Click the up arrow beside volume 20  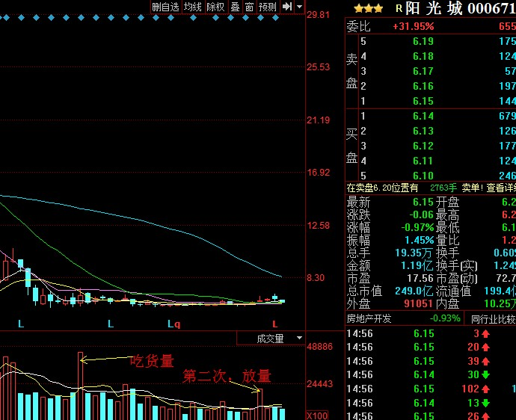pos(486,348)
